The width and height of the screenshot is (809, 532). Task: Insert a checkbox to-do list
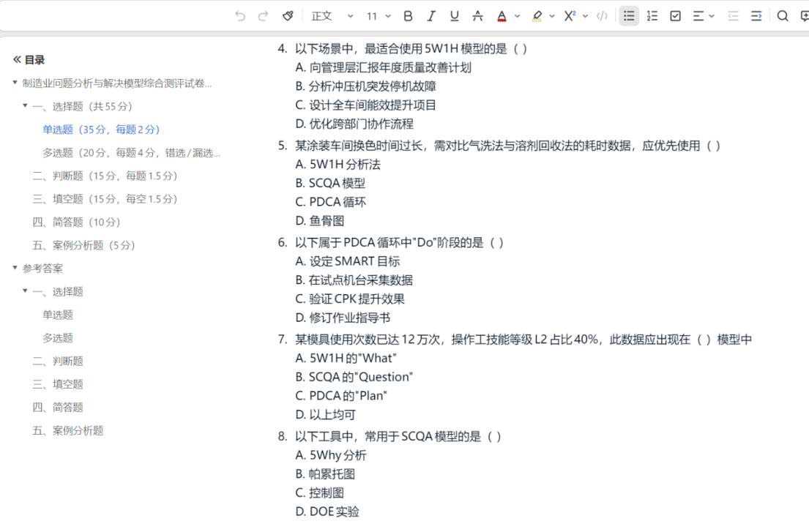(675, 16)
